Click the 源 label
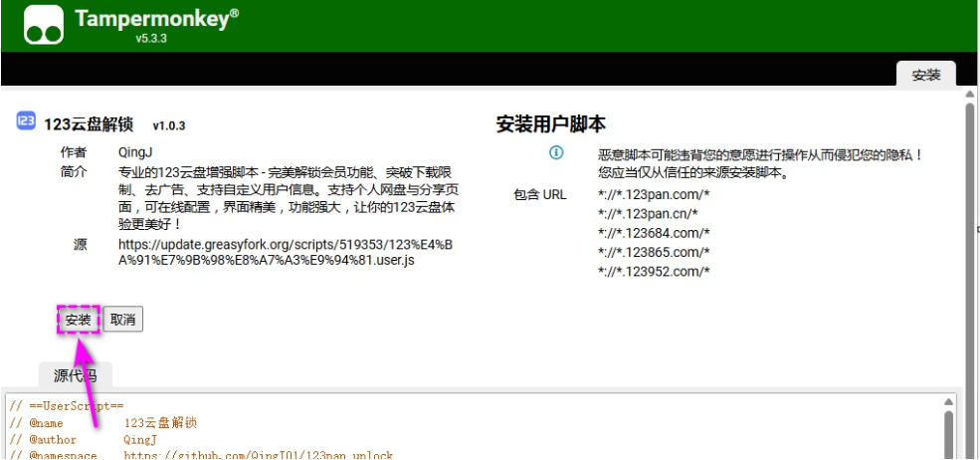Image resolution: width=980 pixels, height=460 pixels. tap(80, 245)
